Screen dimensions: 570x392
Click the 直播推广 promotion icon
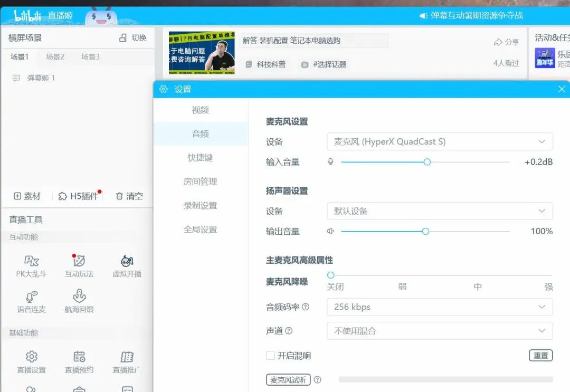(127, 362)
